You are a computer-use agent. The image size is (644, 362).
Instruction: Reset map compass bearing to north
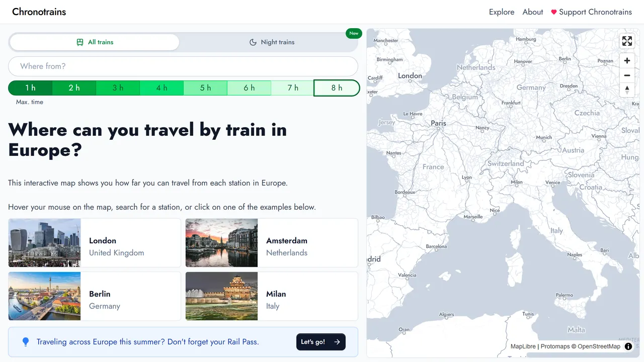click(627, 90)
